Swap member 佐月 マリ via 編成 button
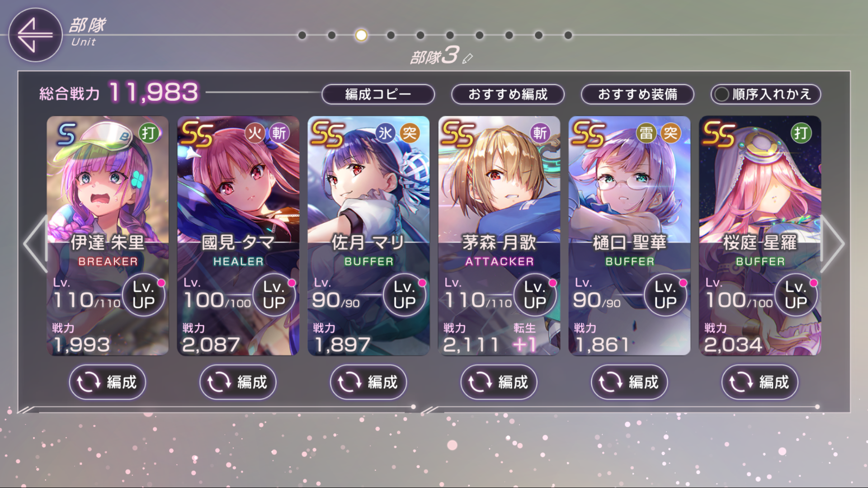 tap(368, 382)
